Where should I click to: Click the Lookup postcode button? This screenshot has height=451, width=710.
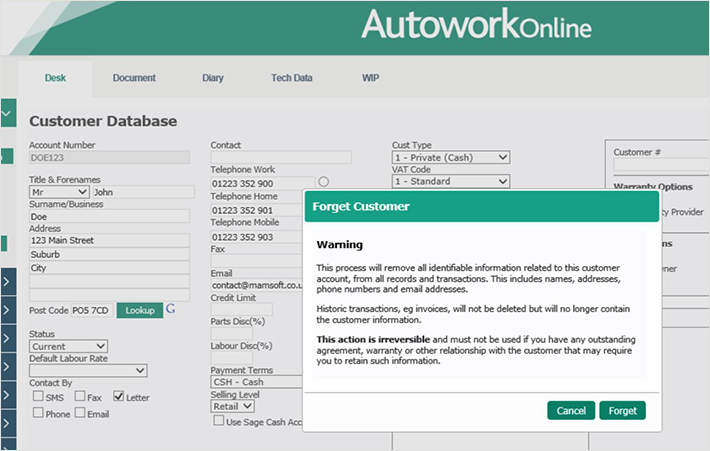139,310
